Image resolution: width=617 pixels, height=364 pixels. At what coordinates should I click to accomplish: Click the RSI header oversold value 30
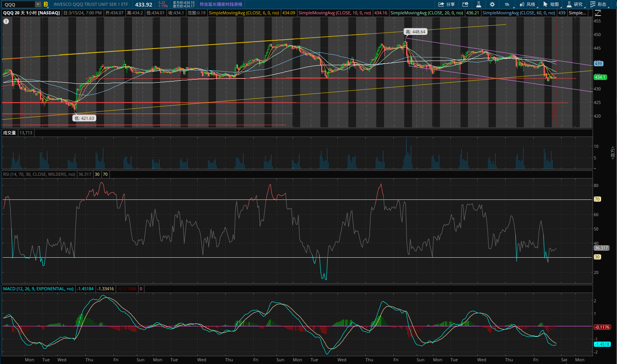point(97,174)
